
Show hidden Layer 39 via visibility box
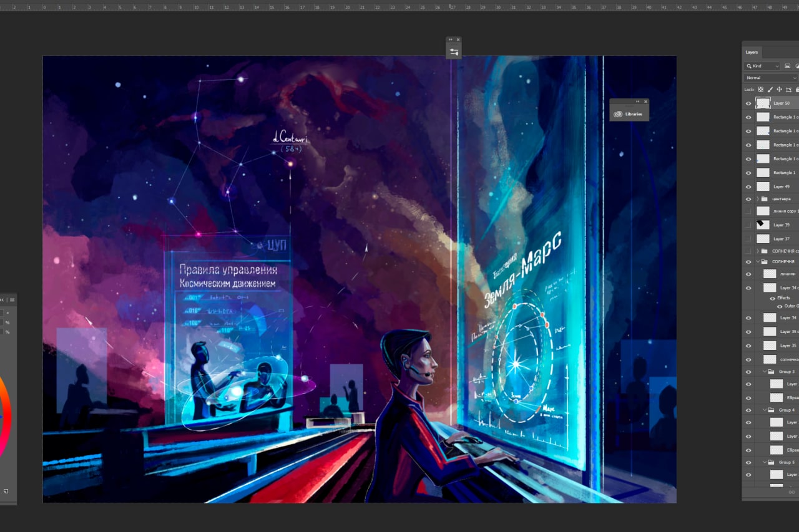tap(748, 225)
